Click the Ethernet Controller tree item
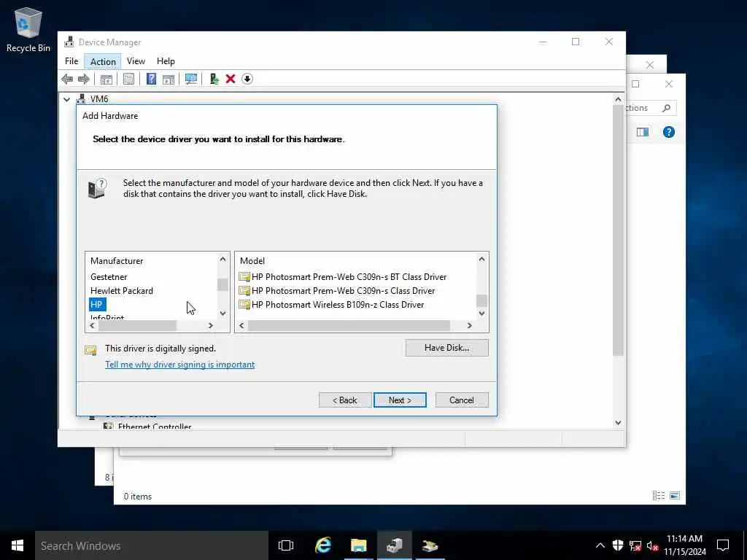 point(155,426)
